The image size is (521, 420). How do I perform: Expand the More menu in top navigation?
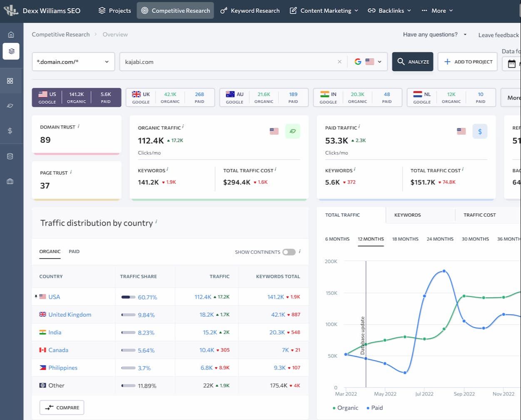coord(437,10)
